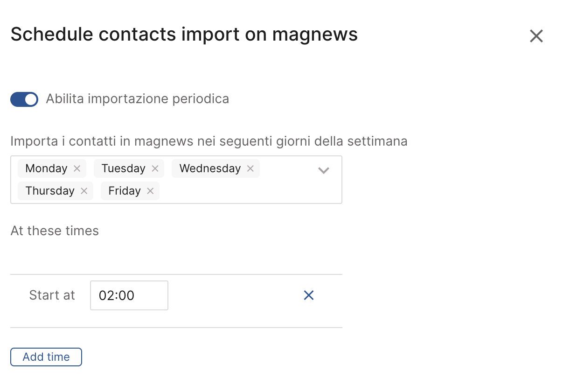Expand the weekdays dropdown chevron
The width and height of the screenshot is (570, 392).
(x=324, y=170)
